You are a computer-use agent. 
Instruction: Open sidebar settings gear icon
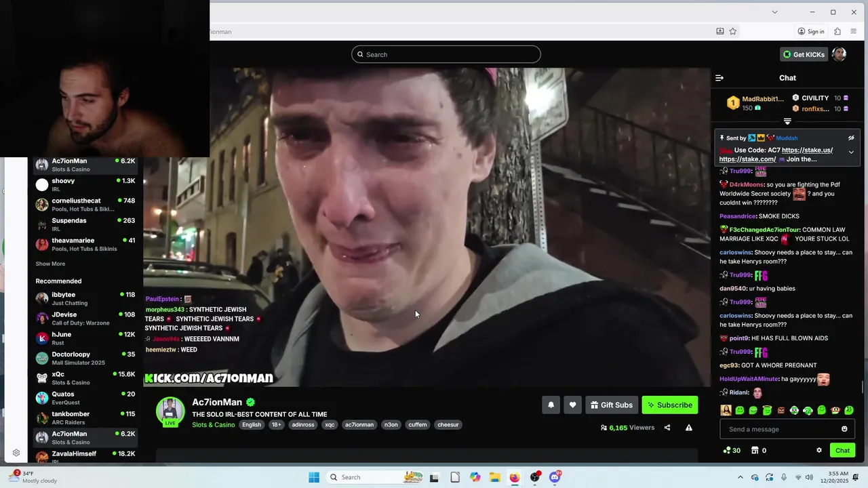click(16, 453)
